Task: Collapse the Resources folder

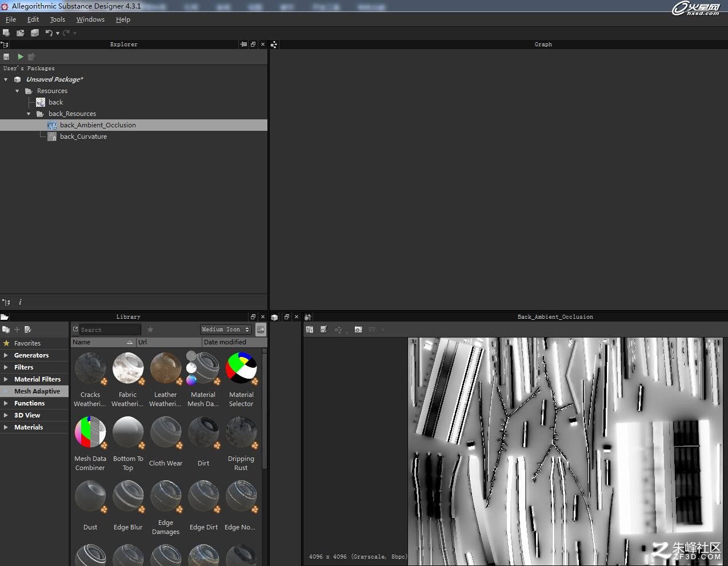Action: pos(17,91)
